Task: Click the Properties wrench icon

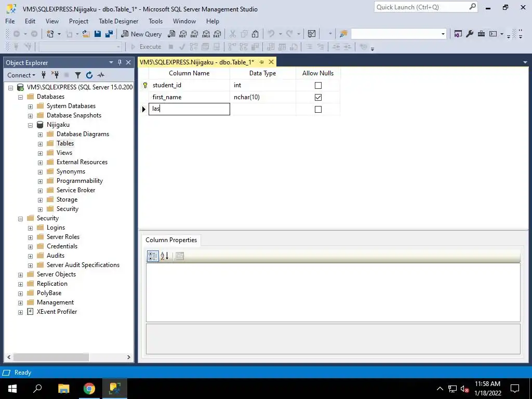Action: coord(470,34)
